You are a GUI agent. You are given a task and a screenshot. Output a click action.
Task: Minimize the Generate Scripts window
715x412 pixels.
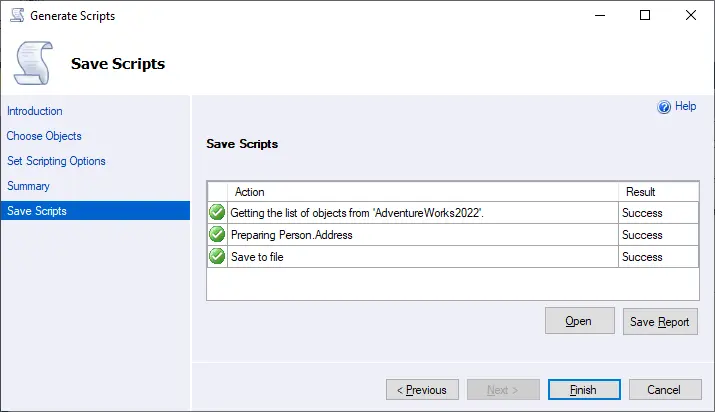point(600,15)
